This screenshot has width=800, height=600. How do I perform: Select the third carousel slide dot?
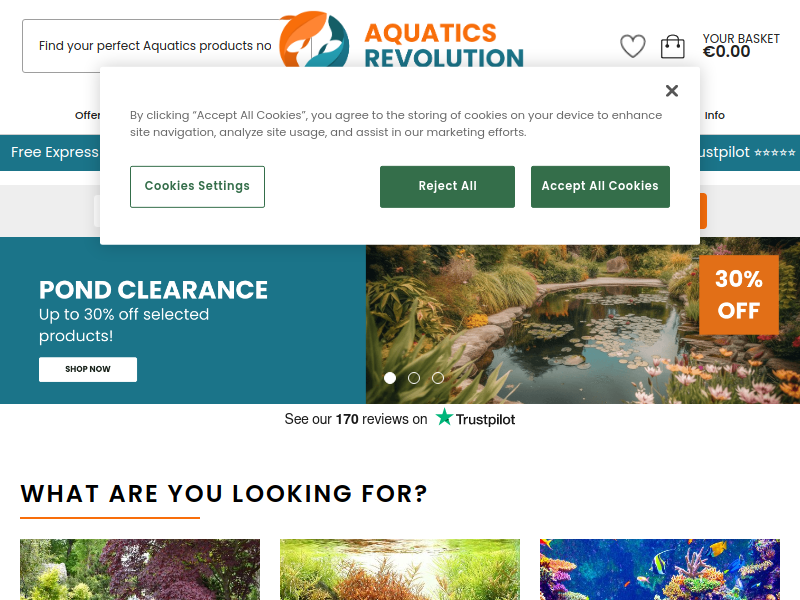point(438,378)
